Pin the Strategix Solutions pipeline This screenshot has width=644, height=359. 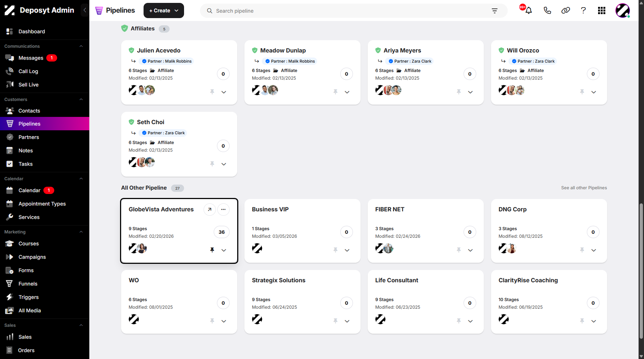(336, 321)
